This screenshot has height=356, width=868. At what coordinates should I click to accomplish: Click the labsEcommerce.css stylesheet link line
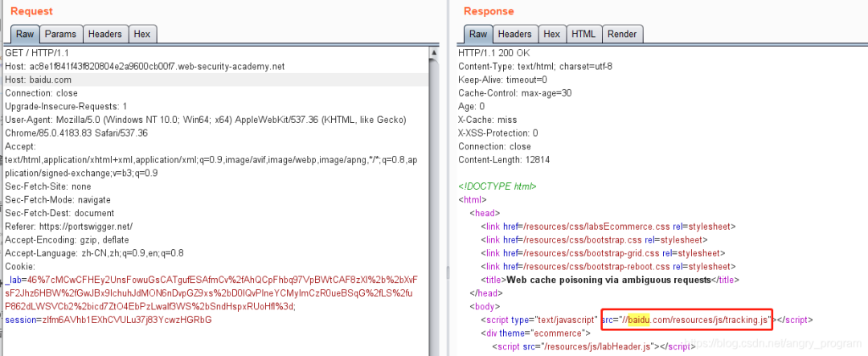pos(607,227)
